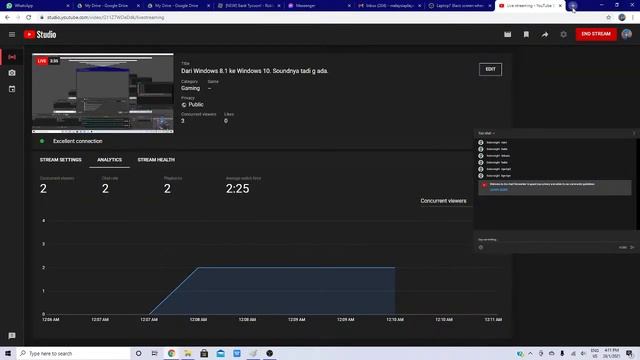The height and width of the screenshot is (360, 640).
Task: Click the taskbar clock and date
Action: click(611, 353)
